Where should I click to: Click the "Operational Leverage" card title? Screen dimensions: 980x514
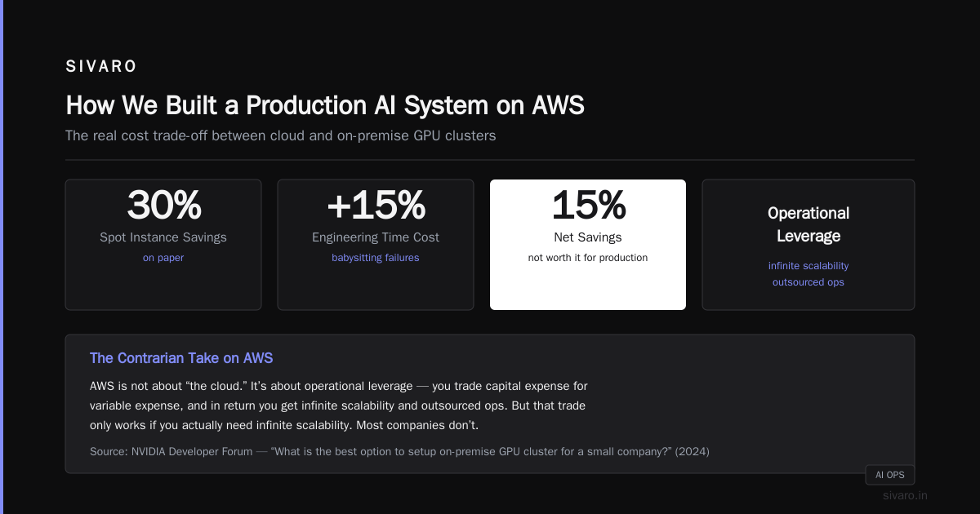pyautogui.click(x=808, y=224)
